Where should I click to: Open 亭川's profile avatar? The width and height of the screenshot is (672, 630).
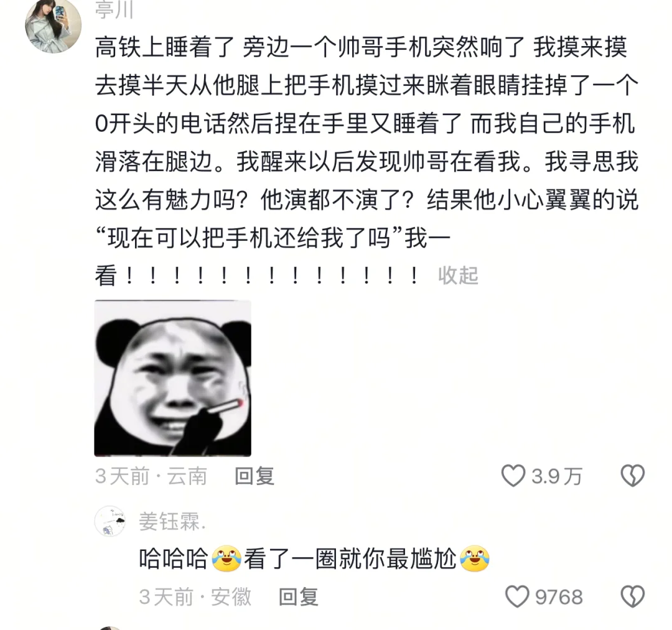(53, 27)
